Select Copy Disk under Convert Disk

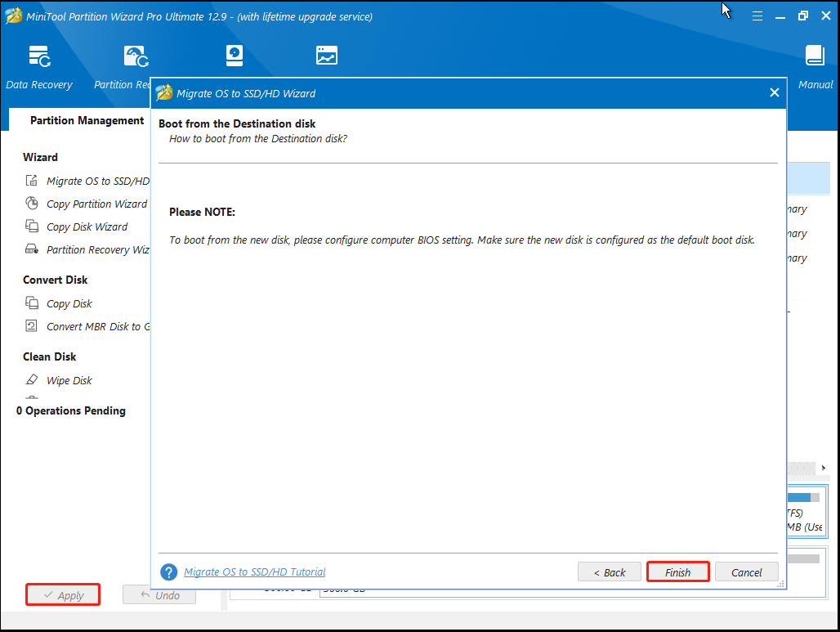coord(69,303)
